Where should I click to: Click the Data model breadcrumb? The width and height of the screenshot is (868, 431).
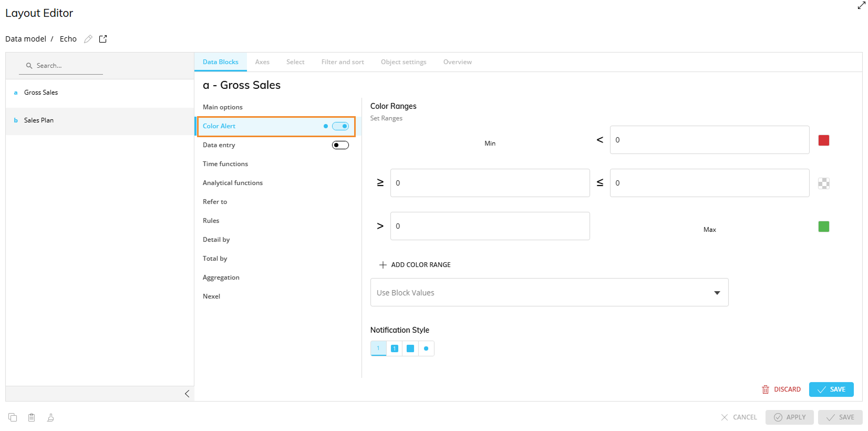coord(26,39)
